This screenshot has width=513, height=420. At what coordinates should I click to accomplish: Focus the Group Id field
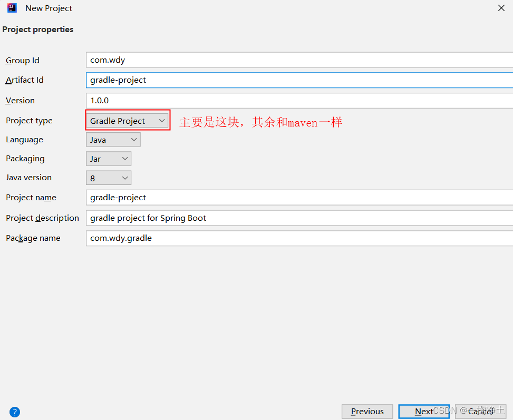tap(299, 60)
